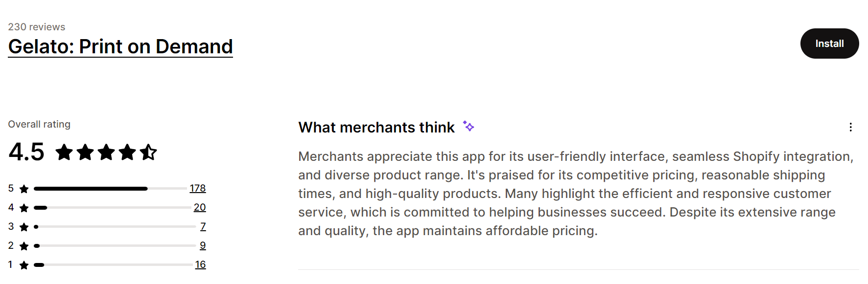The width and height of the screenshot is (868, 284).
Task: Click the star icon beside the 1-star row
Action: point(23,264)
